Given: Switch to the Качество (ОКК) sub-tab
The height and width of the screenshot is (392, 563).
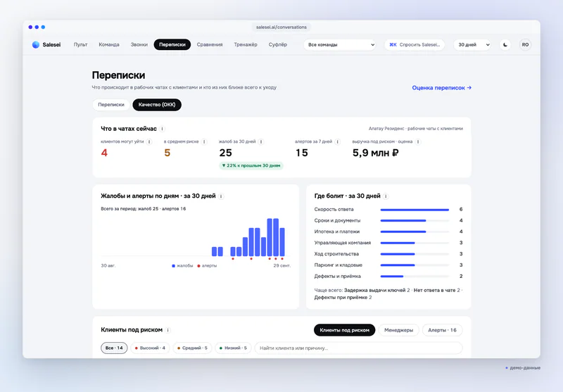Looking at the screenshot, I should coord(157,104).
